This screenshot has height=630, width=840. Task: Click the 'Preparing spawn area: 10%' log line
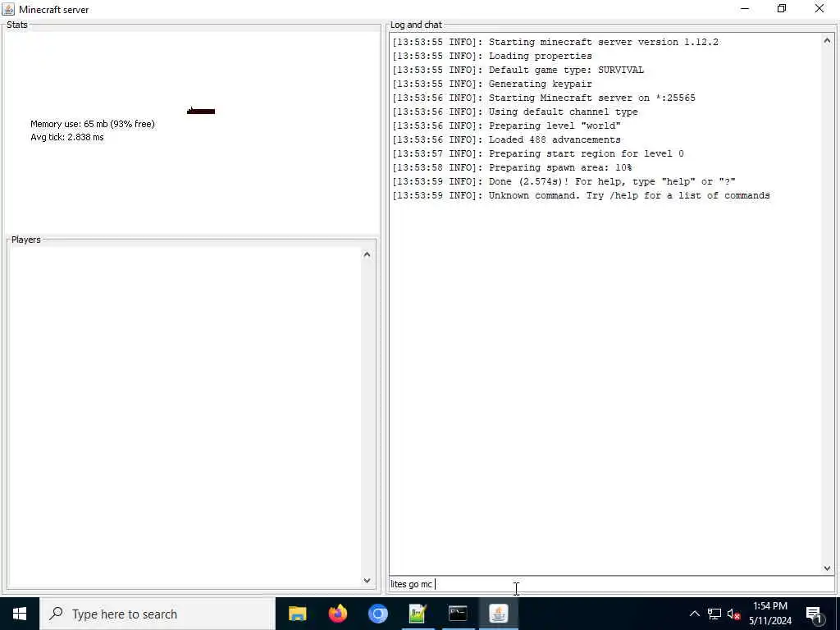pos(512,167)
